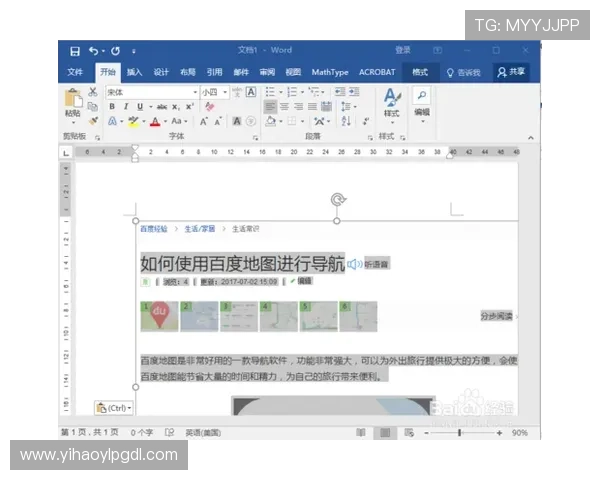Image resolution: width=600 pixels, height=480 pixels.
Task: Apply the character border icon
Action: pos(251,92)
